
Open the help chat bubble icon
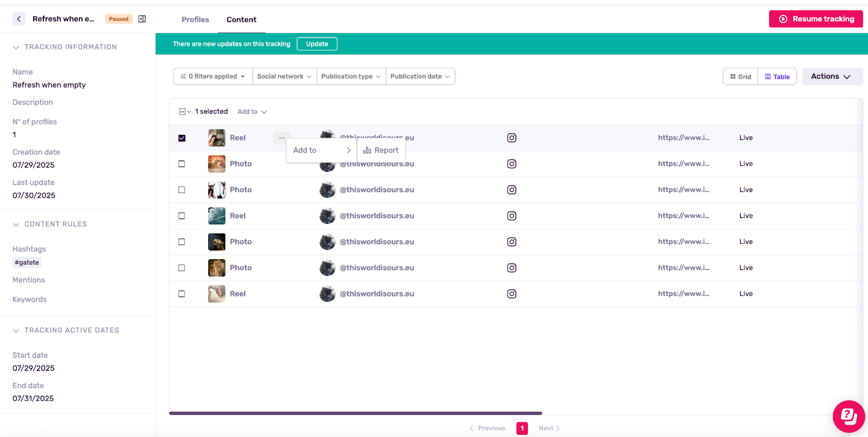[848, 416]
